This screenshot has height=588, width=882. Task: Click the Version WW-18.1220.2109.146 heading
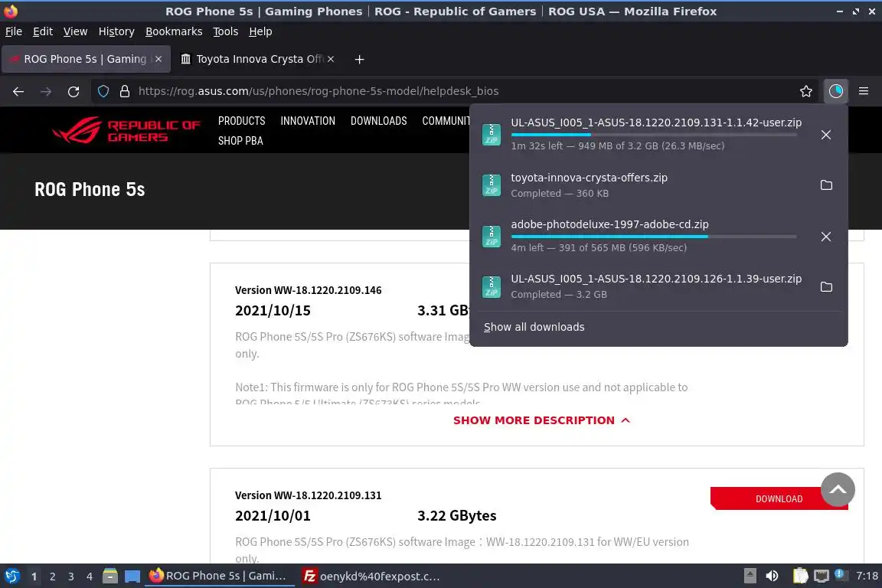[x=309, y=290]
